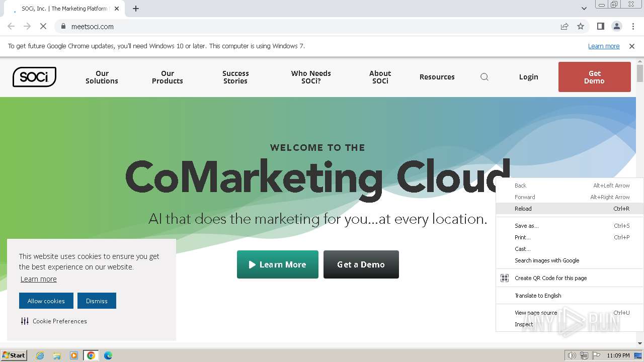Open the Windows Start menu

coord(14,355)
